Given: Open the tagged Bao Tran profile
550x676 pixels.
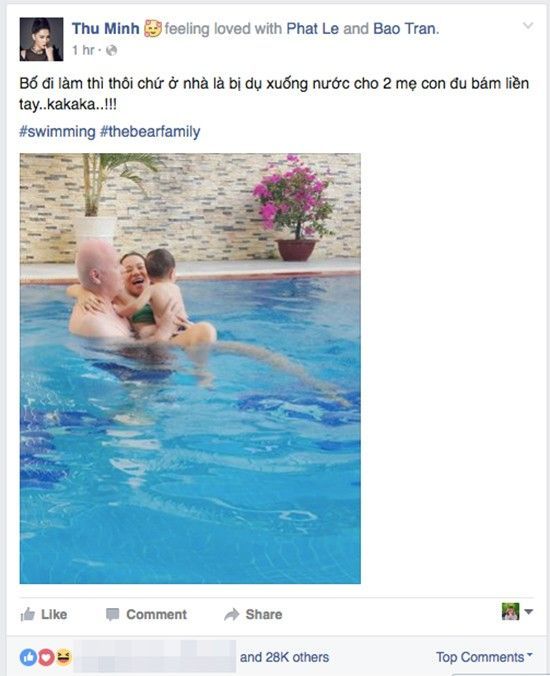Looking at the screenshot, I should pos(404,28).
